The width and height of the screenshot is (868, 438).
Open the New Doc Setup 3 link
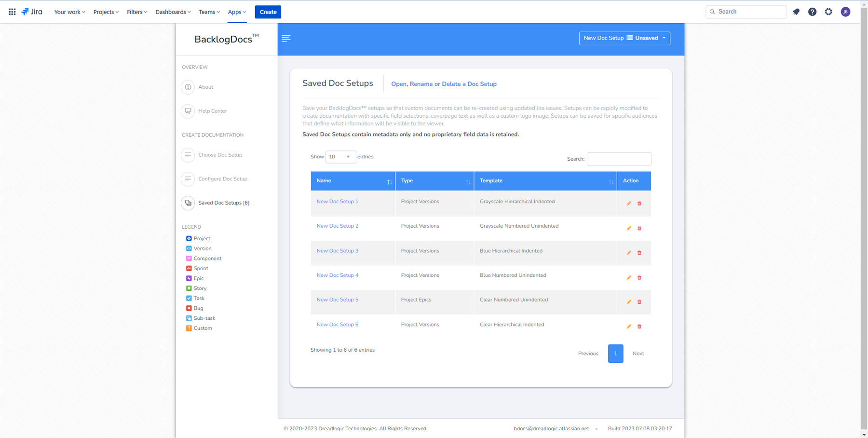pyautogui.click(x=338, y=251)
